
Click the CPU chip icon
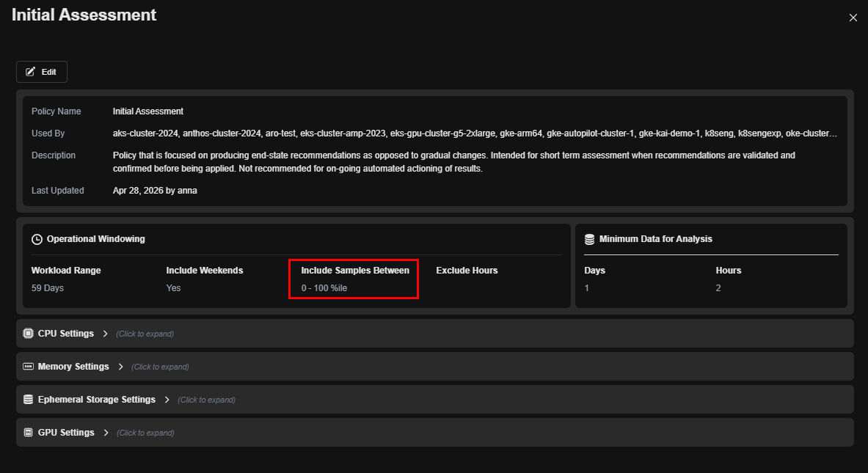(x=28, y=334)
